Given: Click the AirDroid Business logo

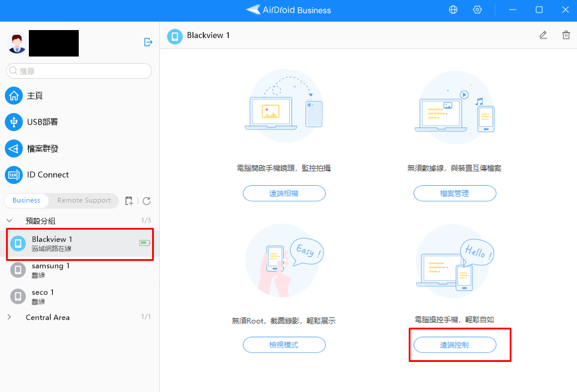Looking at the screenshot, I should point(288,10).
